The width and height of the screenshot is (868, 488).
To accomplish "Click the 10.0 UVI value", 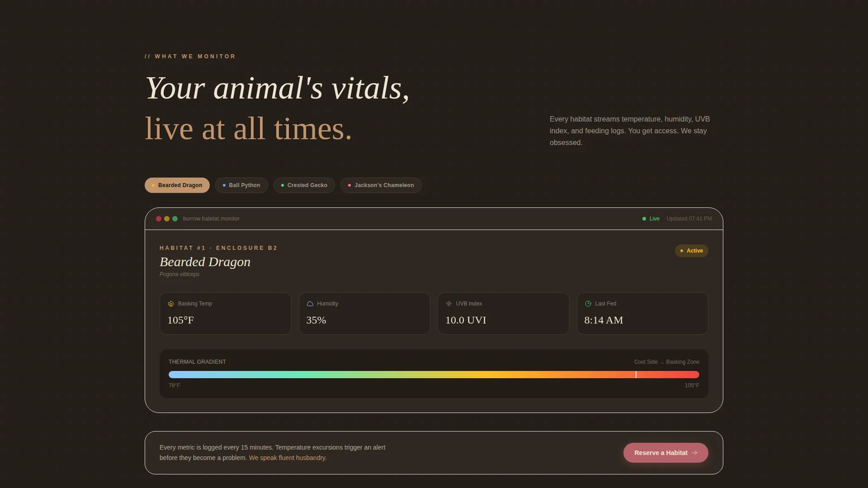I will coord(466,320).
